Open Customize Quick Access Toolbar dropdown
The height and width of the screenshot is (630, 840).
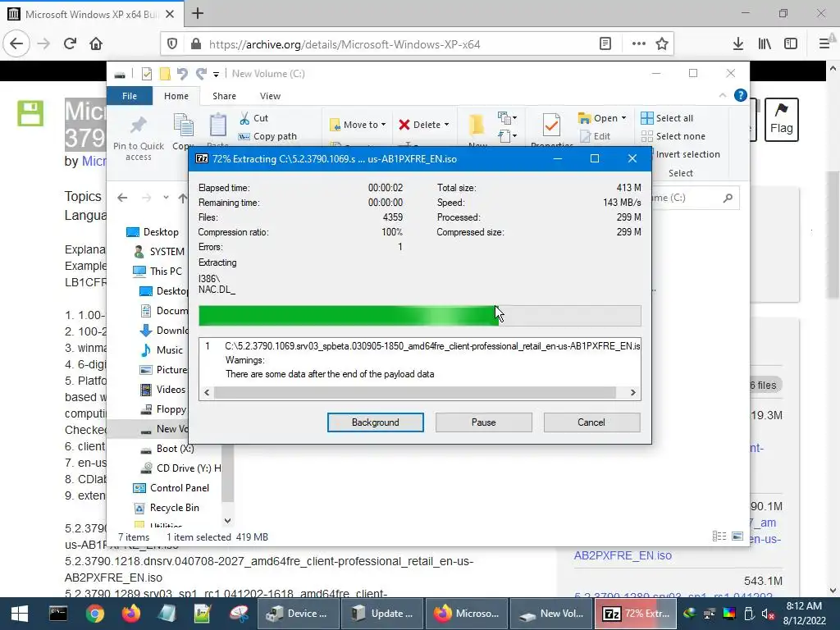point(216,74)
